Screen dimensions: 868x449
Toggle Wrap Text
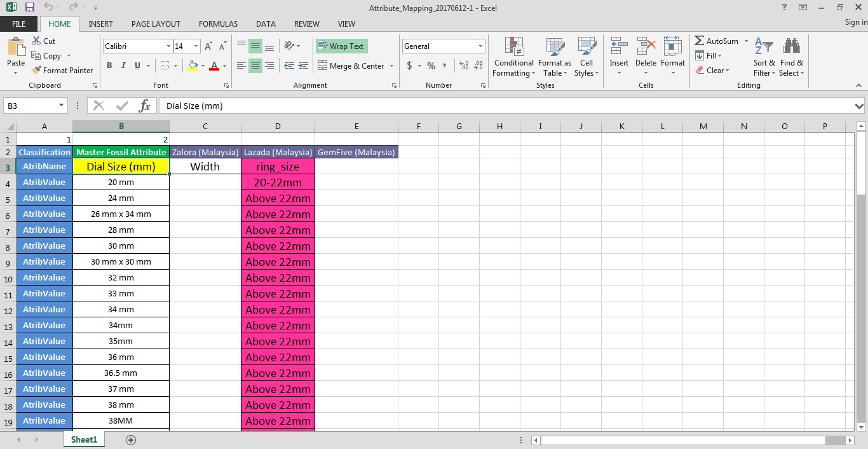(x=341, y=46)
